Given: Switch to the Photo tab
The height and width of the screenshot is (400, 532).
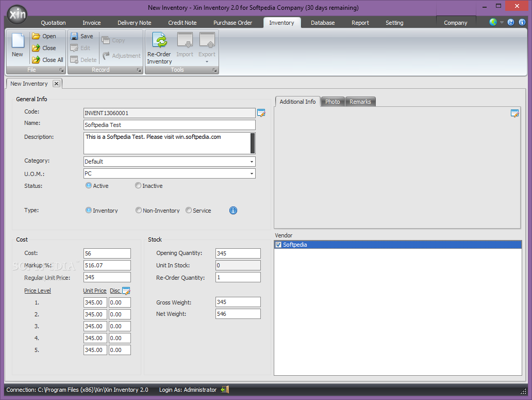Looking at the screenshot, I should click(332, 102).
